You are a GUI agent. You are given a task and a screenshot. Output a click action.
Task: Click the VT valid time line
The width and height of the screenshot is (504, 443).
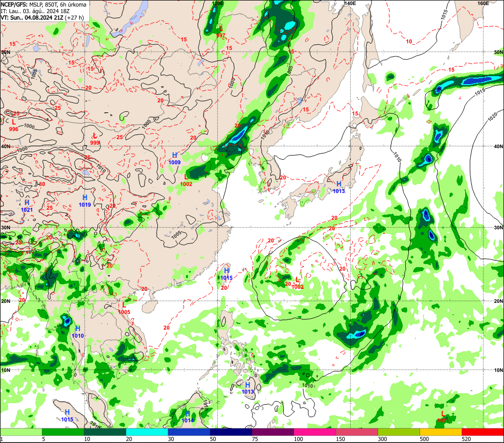tap(42, 17)
